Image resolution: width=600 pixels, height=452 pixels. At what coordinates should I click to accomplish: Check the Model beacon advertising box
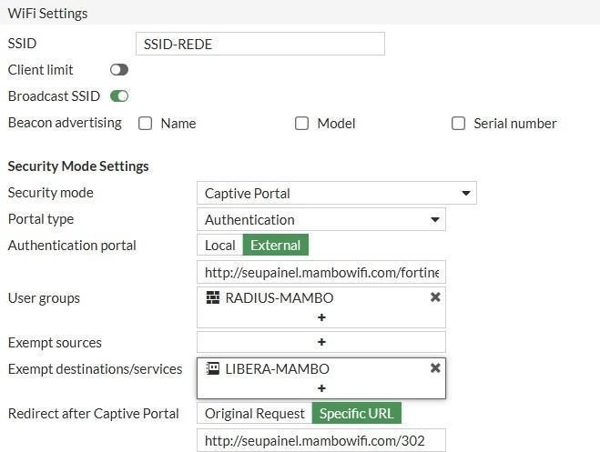(x=302, y=124)
